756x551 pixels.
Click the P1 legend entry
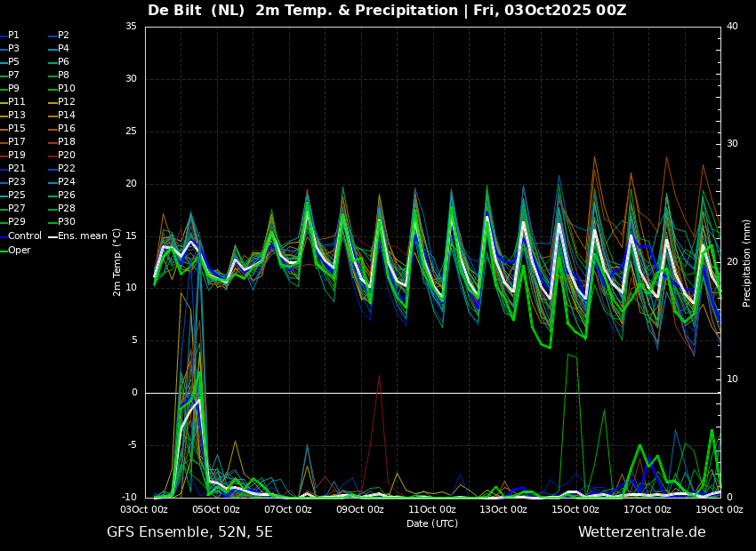13,36
